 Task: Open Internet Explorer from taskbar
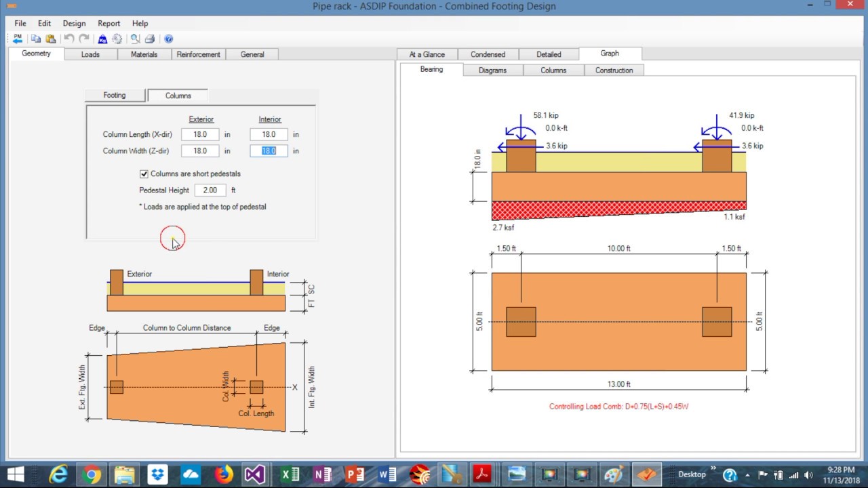(58, 474)
